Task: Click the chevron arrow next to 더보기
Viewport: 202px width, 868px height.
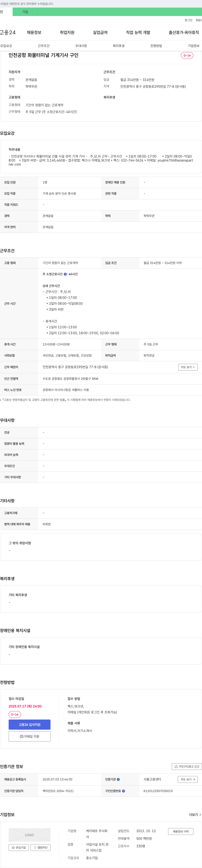Action: (x=200, y=815)
